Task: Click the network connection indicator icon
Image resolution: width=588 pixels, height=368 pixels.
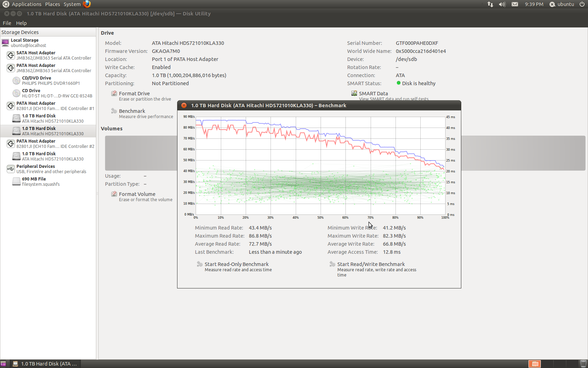Action: tap(490, 4)
